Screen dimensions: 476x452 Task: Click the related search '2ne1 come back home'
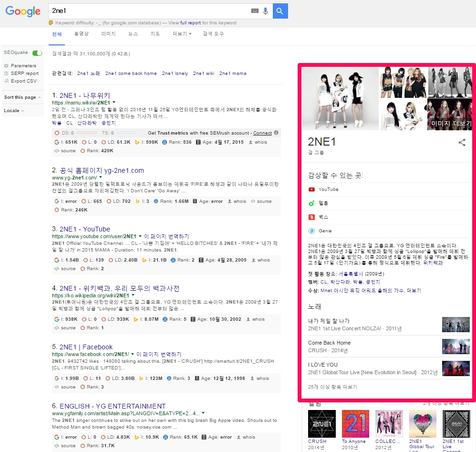click(x=131, y=74)
